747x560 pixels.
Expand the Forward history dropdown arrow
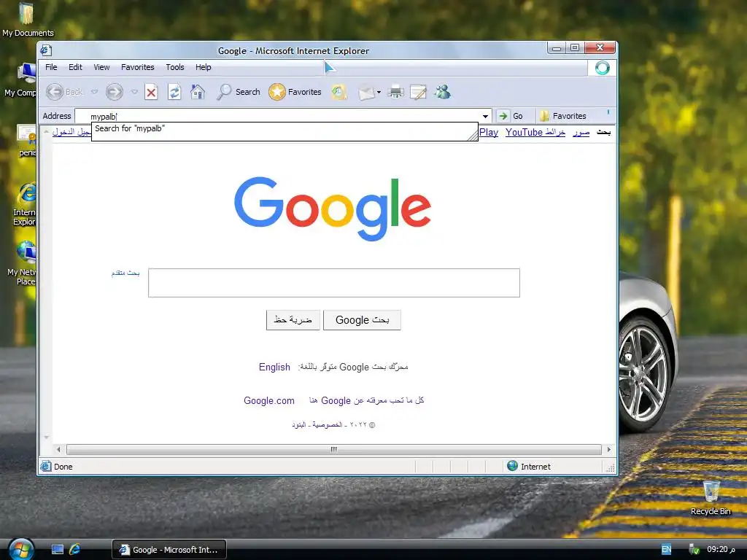tap(134, 92)
